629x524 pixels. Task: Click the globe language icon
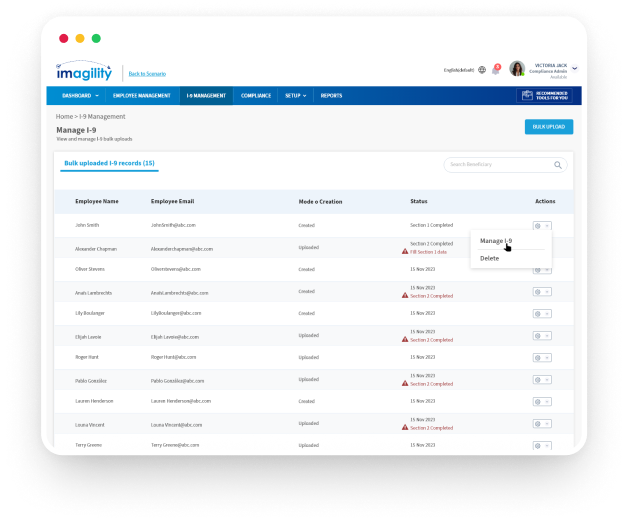point(482,70)
